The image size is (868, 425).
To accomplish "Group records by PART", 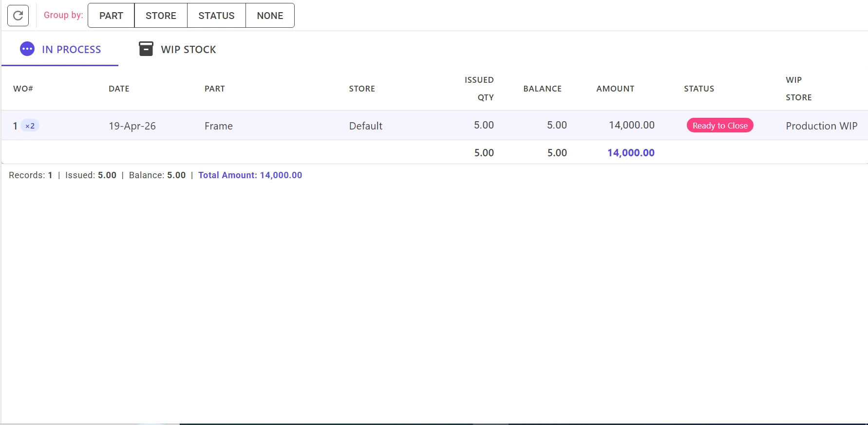I will 111,16.
